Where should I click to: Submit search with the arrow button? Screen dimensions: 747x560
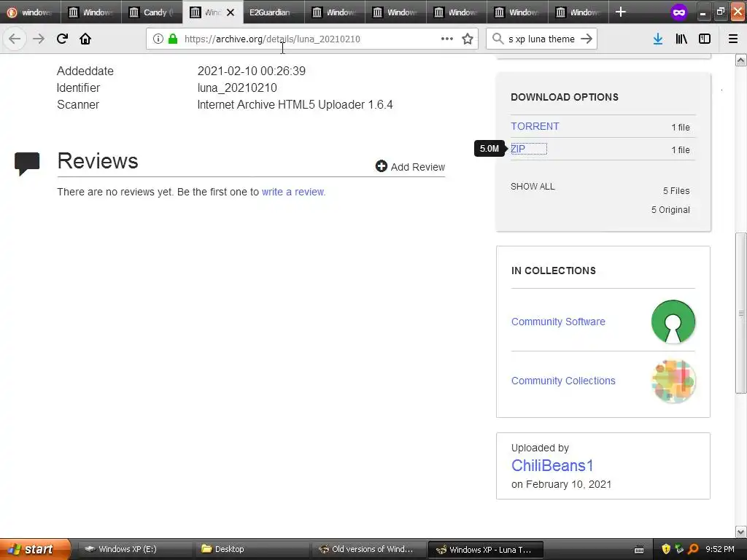[587, 39]
